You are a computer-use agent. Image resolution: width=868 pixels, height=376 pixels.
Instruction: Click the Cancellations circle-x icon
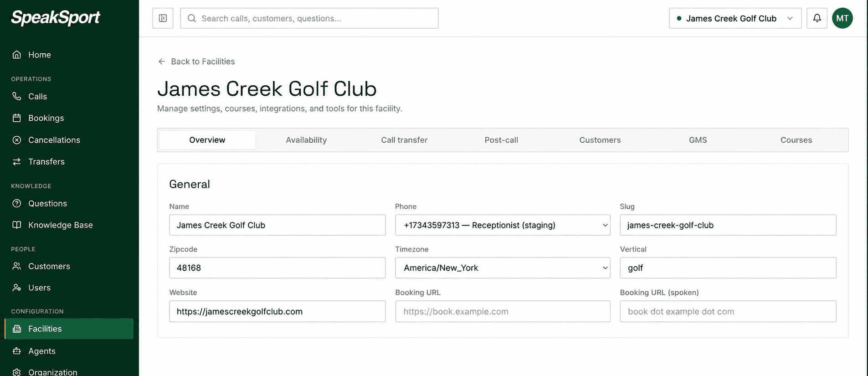click(x=17, y=140)
